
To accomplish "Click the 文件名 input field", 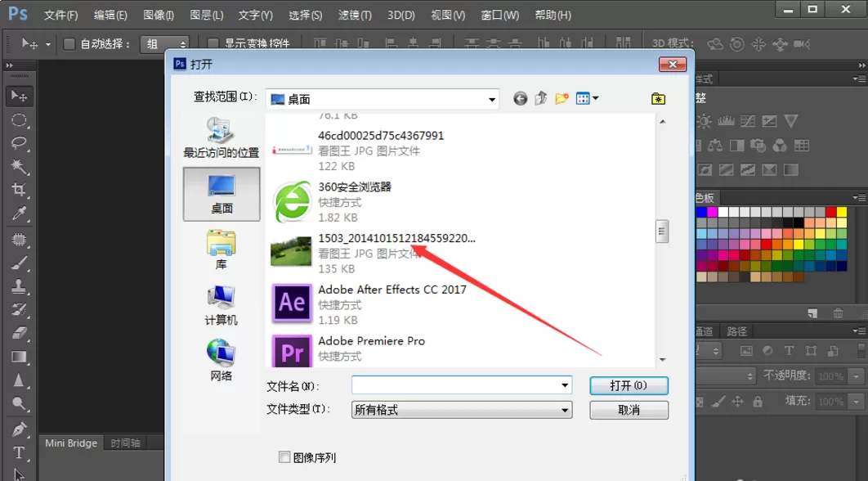I will (462, 385).
